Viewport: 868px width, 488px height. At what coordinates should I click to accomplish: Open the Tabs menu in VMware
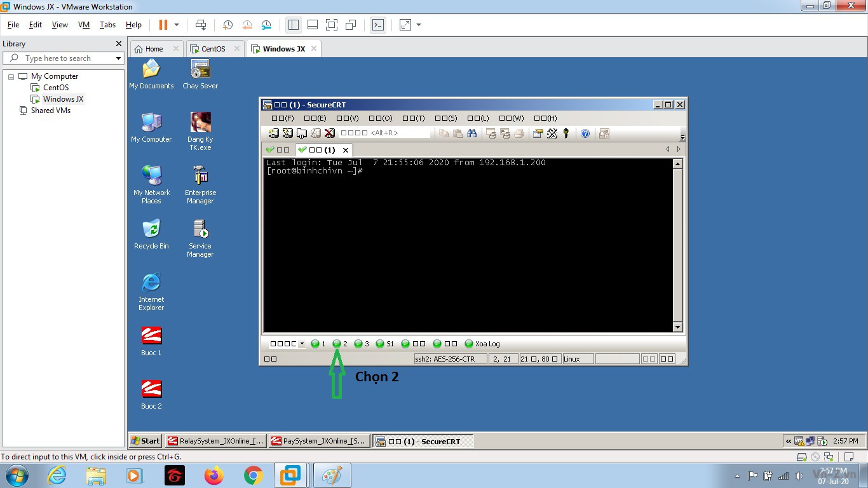coord(107,25)
